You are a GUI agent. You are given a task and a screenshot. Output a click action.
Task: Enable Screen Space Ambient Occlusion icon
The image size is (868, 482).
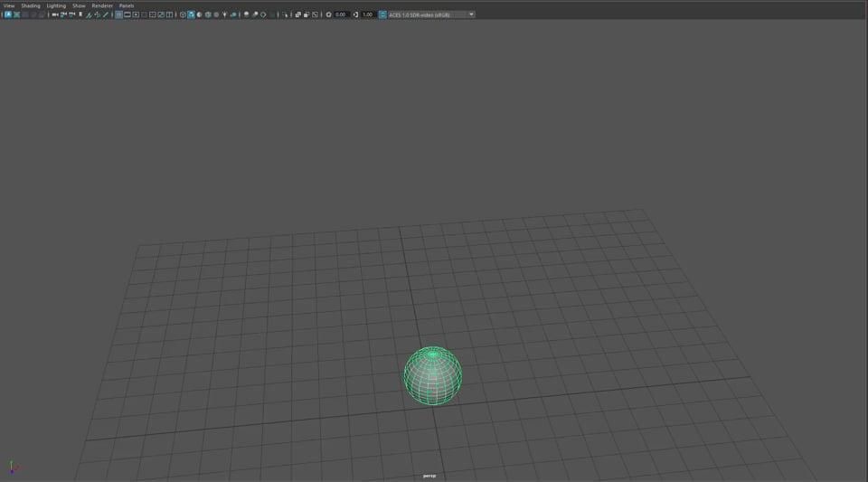click(246, 15)
